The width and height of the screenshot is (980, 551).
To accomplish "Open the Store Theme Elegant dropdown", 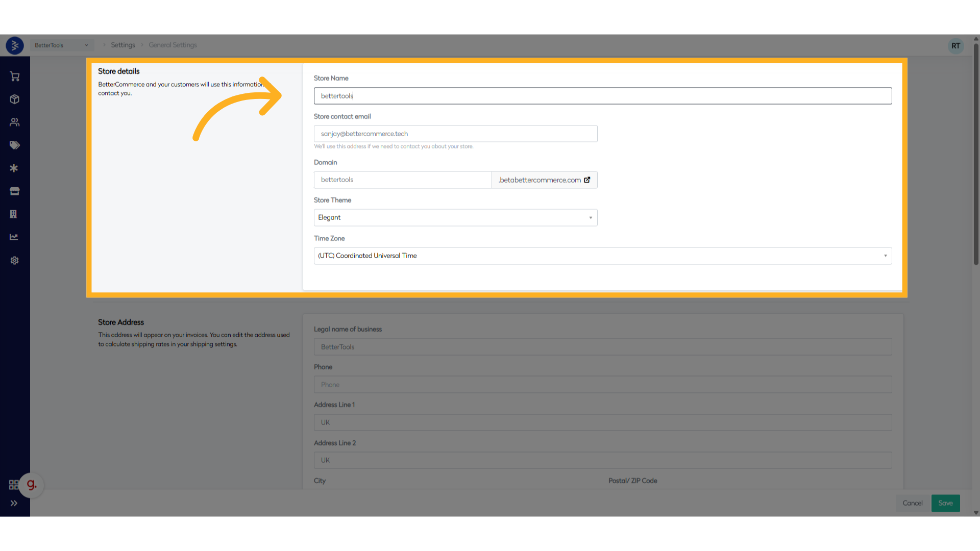I will point(455,217).
